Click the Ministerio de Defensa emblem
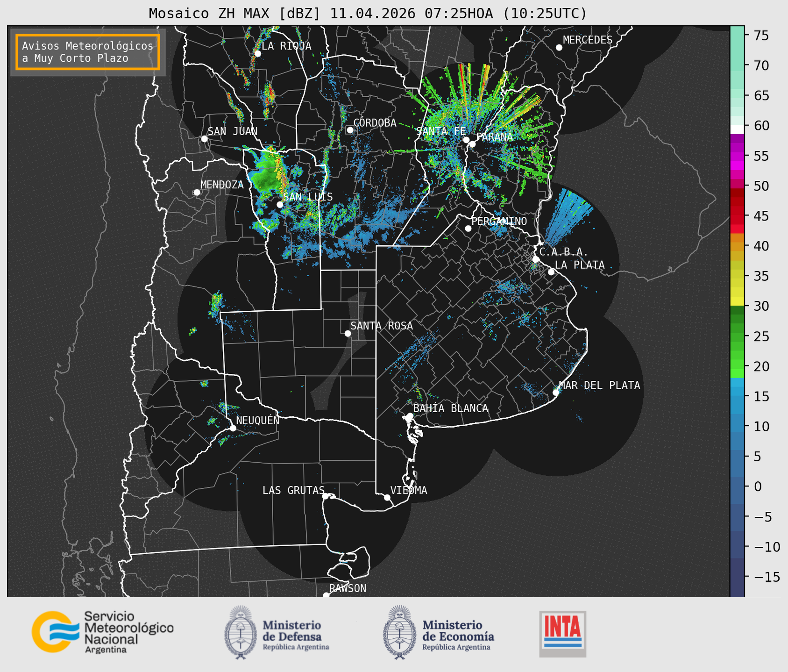The width and height of the screenshot is (788, 672). [241, 632]
